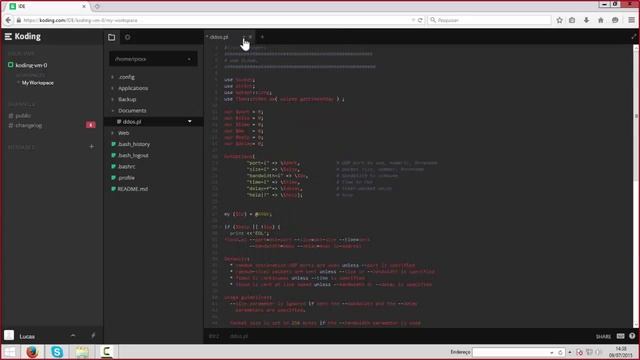Open the downloads arrow icon

[x=587, y=20]
